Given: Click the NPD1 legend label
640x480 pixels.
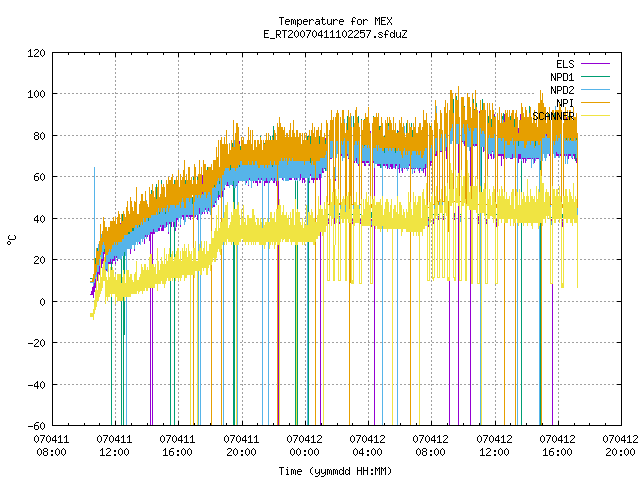Looking at the screenshot, I should (x=562, y=77).
